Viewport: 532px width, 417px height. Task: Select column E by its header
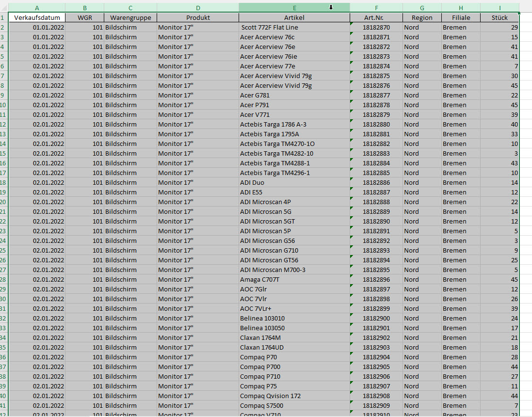[294, 7]
